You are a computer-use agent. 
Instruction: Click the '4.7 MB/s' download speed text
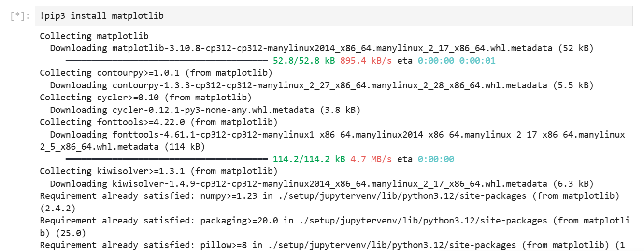371,159
